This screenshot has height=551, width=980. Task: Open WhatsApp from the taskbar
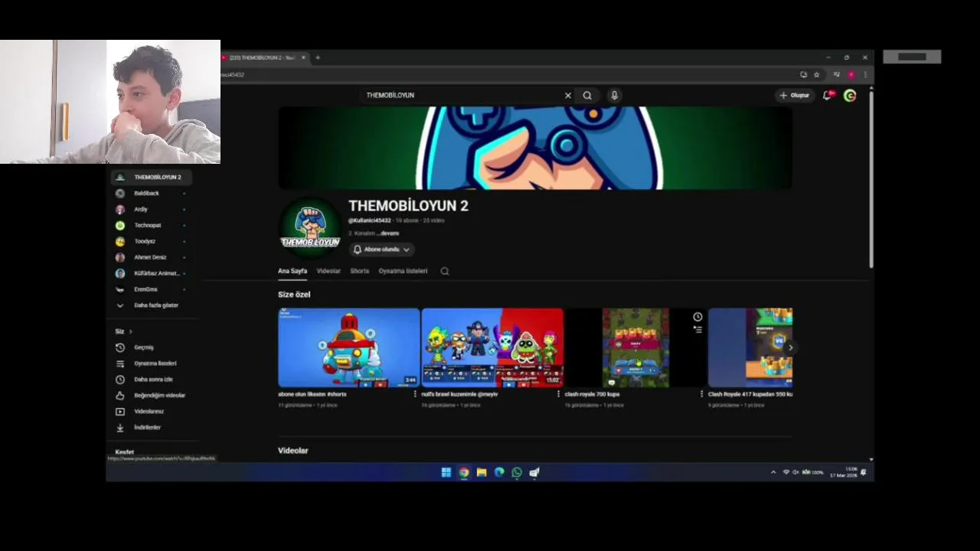(x=517, y=472)
